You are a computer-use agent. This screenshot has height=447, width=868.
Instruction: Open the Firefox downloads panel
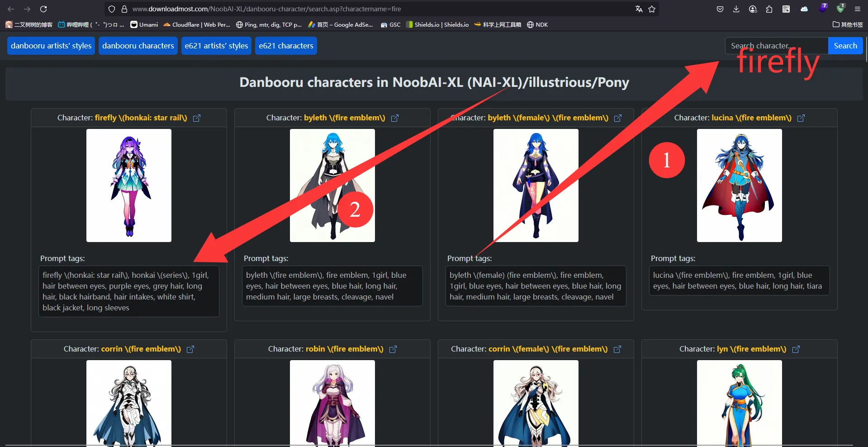click(x=736, y=9)
